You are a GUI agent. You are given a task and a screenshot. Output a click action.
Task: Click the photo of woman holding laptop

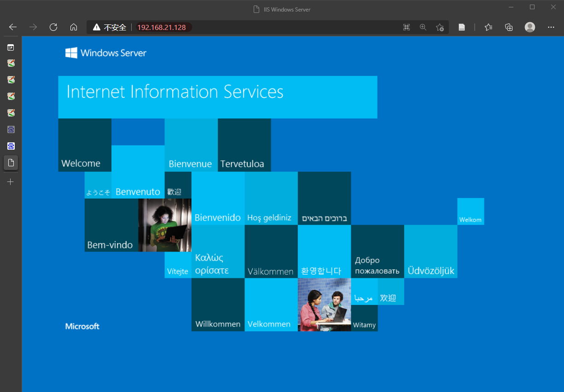[x=165, y=225]
